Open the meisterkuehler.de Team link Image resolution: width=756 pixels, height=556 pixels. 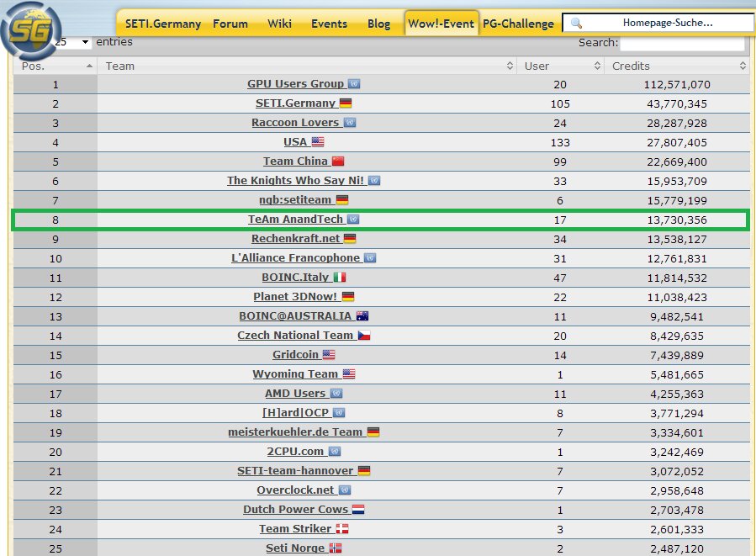(295, 432)
